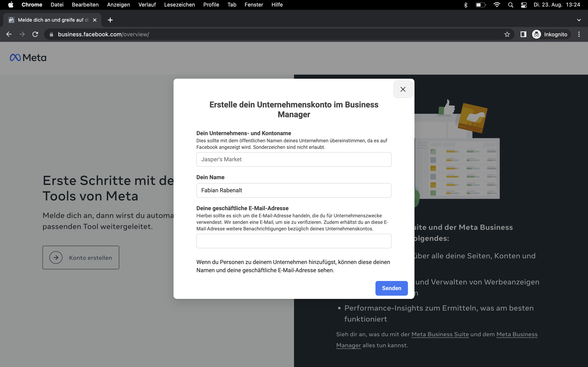Bookmark page with the star icon
The height and width of the screenshot is (367, 588).
coord(507,34)
